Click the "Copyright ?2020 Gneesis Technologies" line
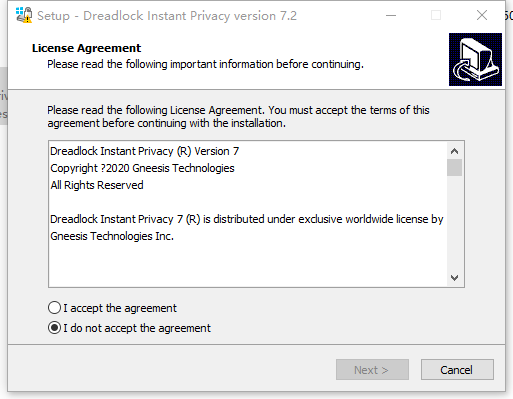Viewport: 513px width, 399px height. pos(142,168)
